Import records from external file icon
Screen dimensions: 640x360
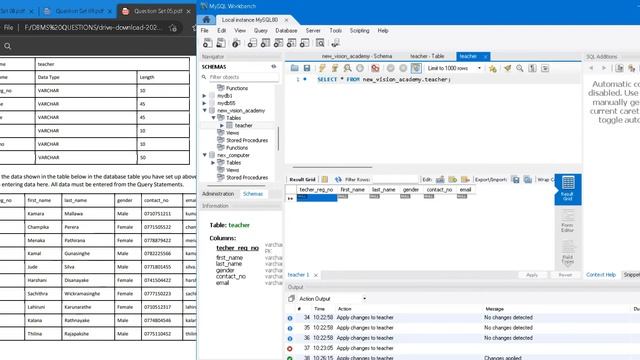[528, 180]
